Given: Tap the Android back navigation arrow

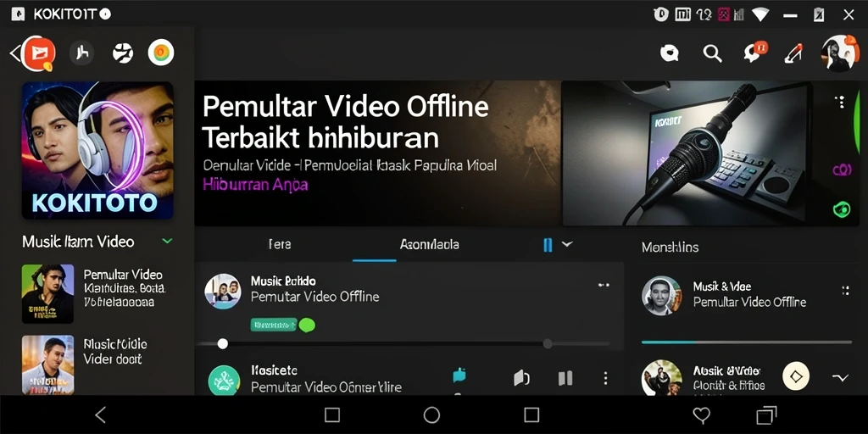Looking at the screenshot, I should (100, 415).
